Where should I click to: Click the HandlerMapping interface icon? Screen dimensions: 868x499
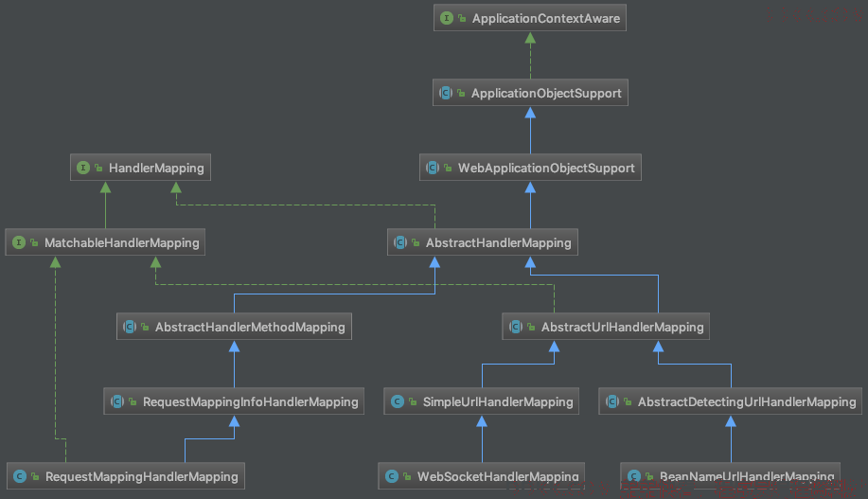tap(83, 168)
